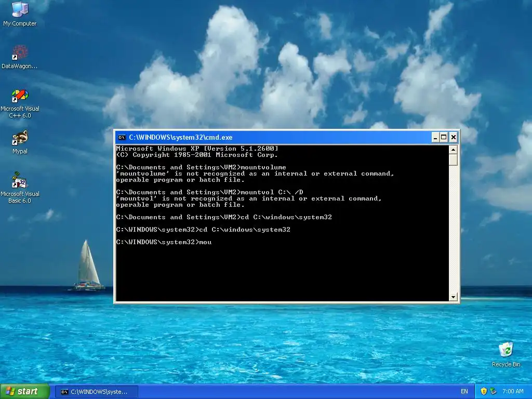Open the cmd.exe title bar system icon

[122, 137]
